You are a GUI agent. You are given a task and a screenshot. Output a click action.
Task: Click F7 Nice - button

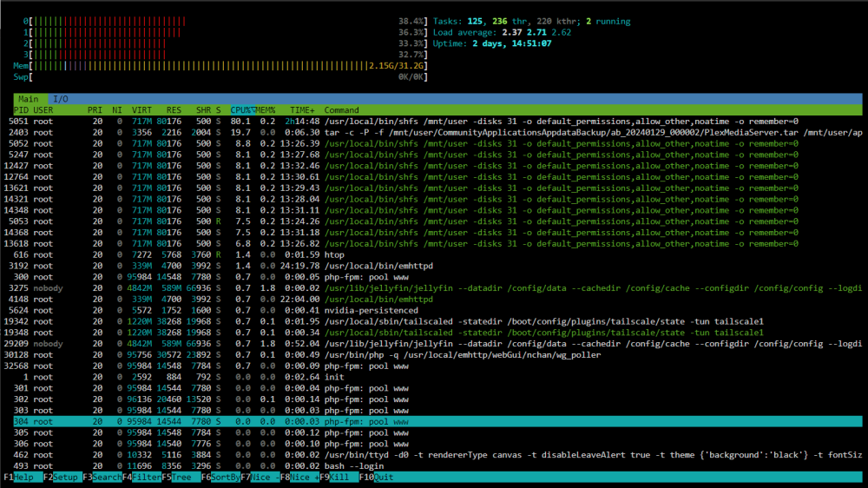260,477
